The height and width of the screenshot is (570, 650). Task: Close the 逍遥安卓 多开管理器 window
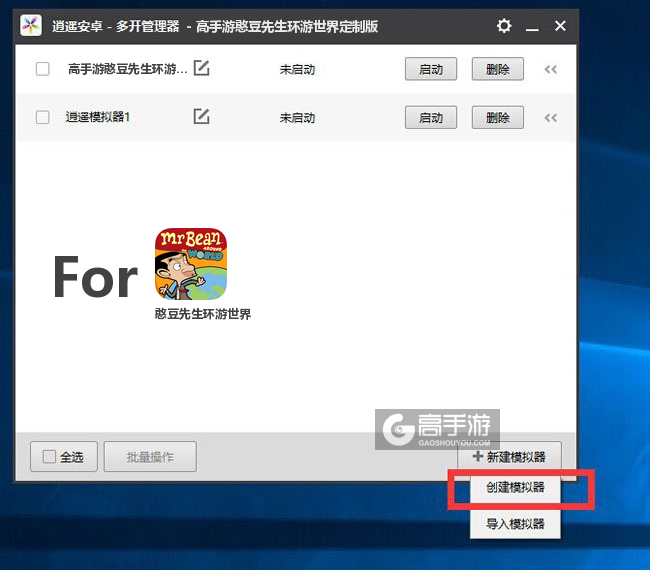[x=560, y=26]
